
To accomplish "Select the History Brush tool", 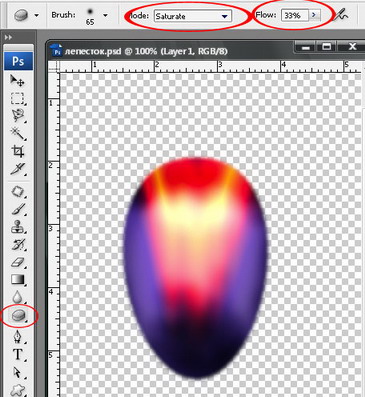I will [x=17, y=245].
